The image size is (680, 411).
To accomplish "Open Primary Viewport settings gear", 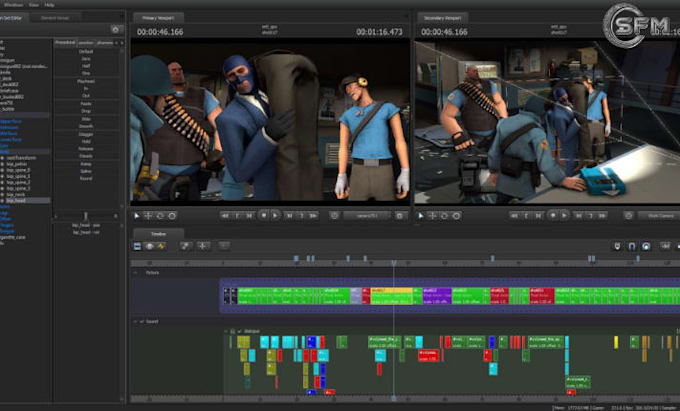I will coord(400,215).
